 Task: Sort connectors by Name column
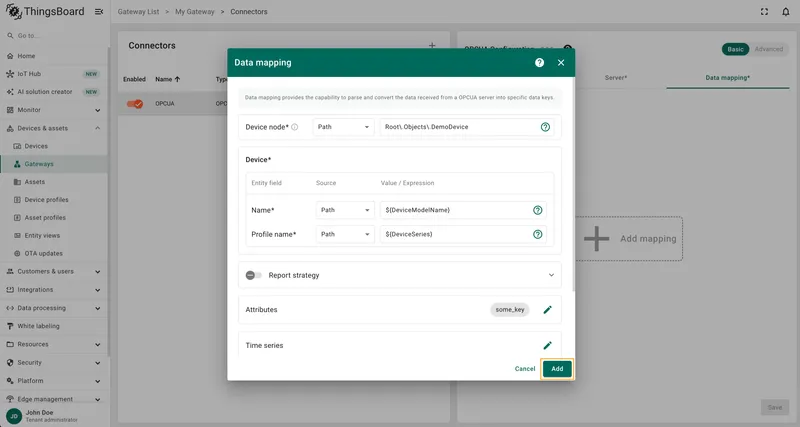(168, 79)
